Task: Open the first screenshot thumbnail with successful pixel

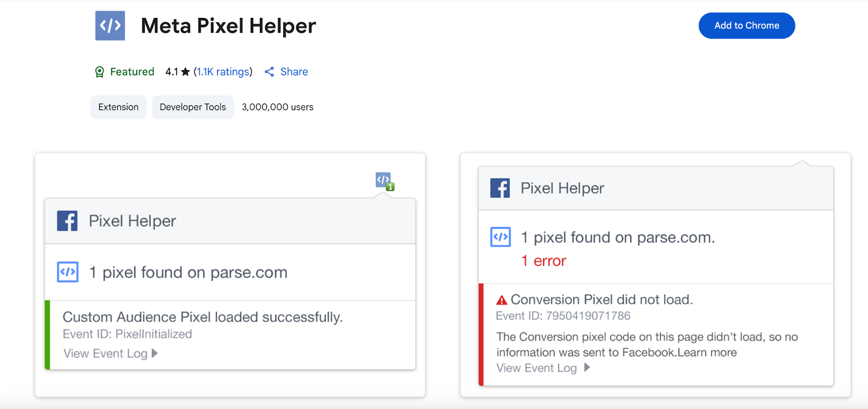Action: (x=230, y=275)
